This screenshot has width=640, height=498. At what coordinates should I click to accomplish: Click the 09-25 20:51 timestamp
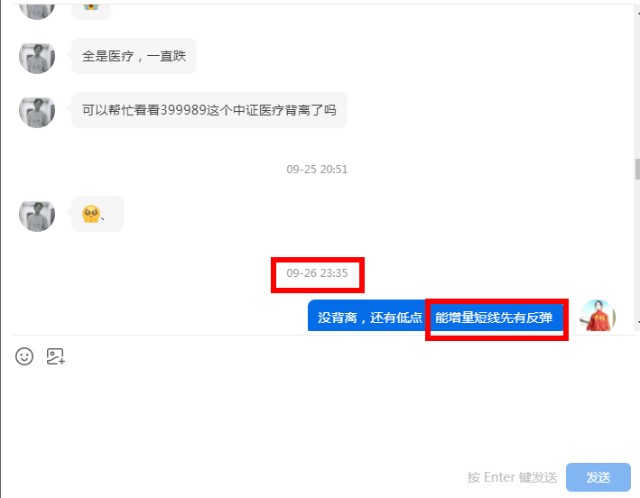click(x=317, y=169)
